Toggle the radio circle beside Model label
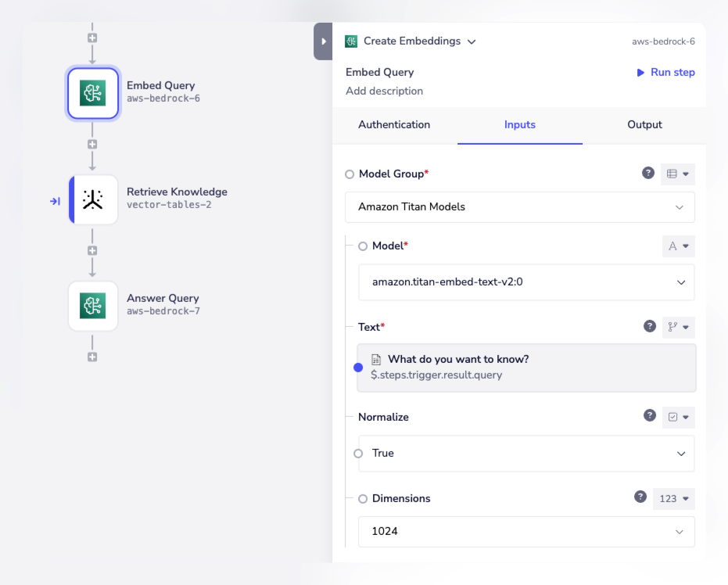728x585 pixels. point(363,246)
